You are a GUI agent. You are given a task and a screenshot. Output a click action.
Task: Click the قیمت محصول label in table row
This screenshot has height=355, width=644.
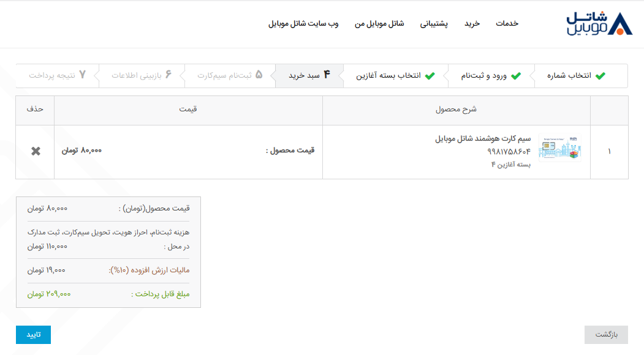(x=290, y=150)
